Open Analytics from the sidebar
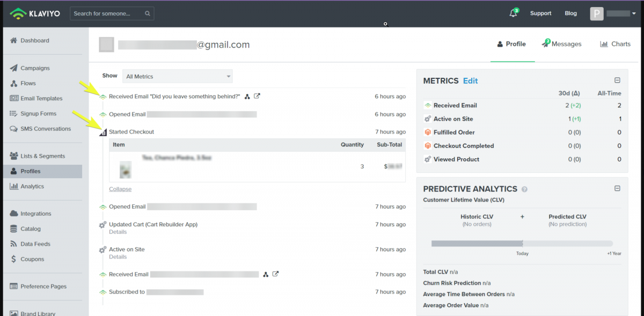The image size is (644, 316). (x=32, y=186)
